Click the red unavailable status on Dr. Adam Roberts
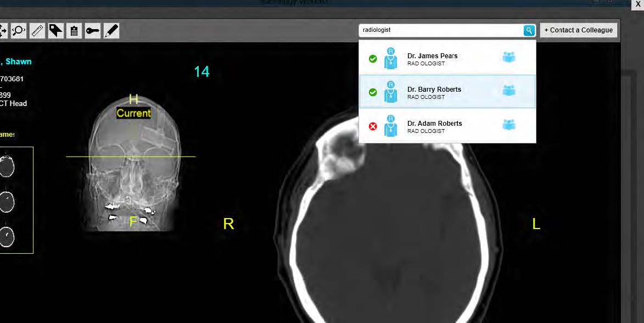 [x=373, y=126]
